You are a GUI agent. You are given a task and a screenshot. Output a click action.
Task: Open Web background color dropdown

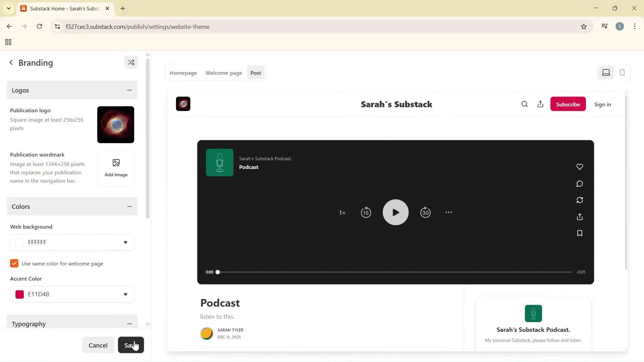click(x=125, y=242)
